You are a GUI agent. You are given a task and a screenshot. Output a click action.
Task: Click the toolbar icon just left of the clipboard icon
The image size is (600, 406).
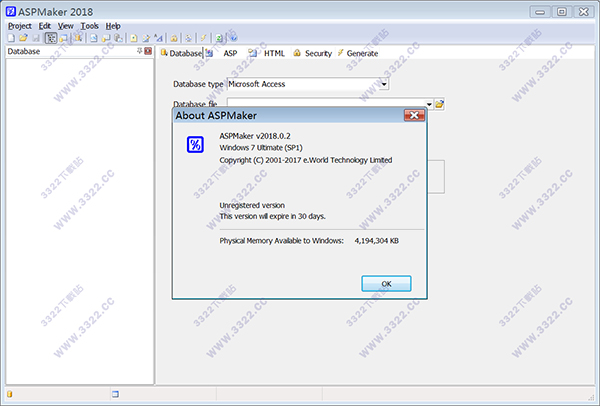point(106,38)
